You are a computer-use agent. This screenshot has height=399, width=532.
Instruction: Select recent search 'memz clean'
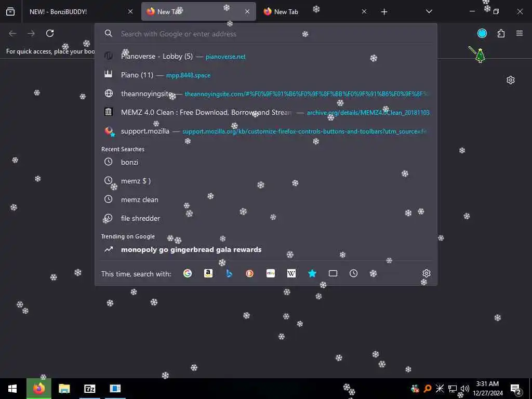point(266,199)
